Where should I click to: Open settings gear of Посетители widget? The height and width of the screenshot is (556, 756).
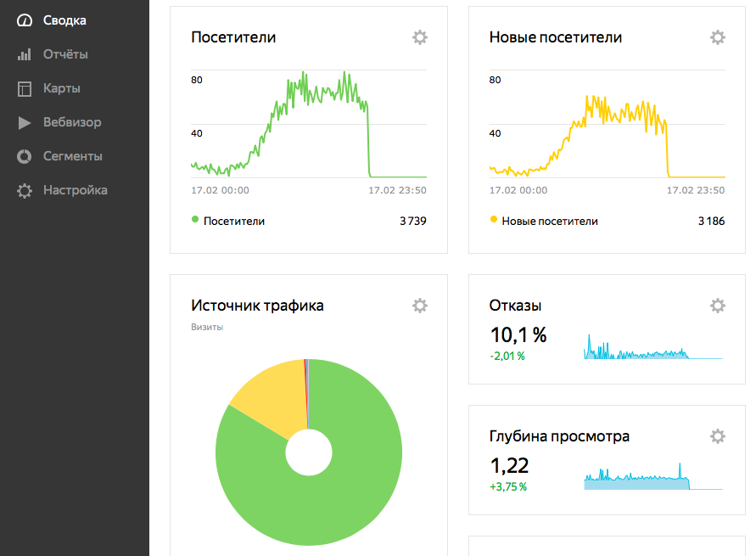(419, 37)
